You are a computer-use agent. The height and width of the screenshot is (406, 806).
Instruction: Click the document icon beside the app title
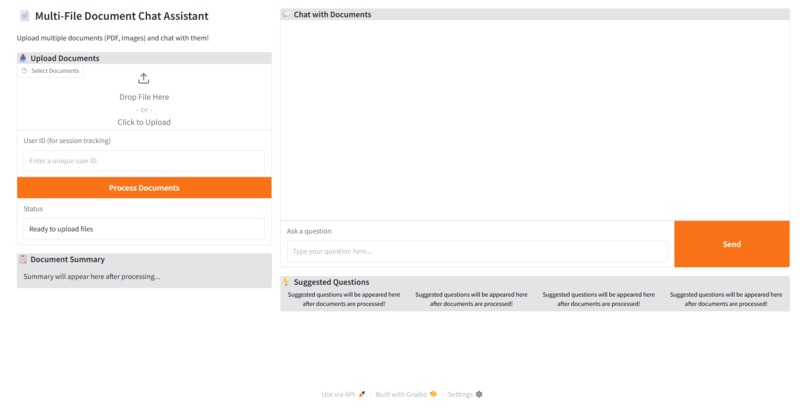pyautogui.click(x=24, y=16)
